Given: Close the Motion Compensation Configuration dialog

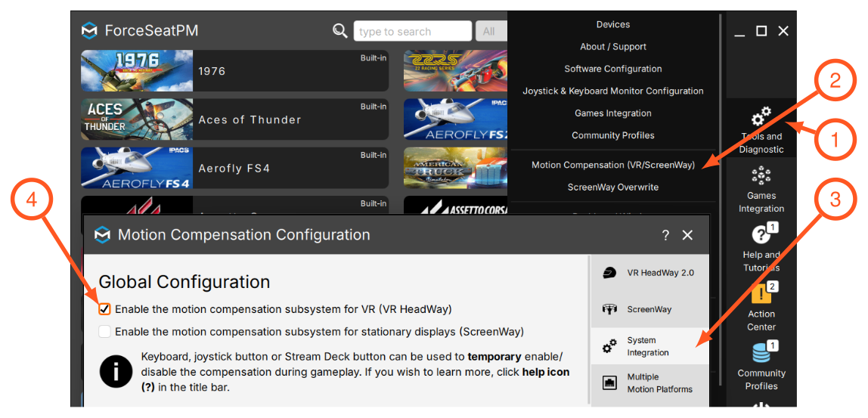Looking at the screenshot, I should 687,235.
